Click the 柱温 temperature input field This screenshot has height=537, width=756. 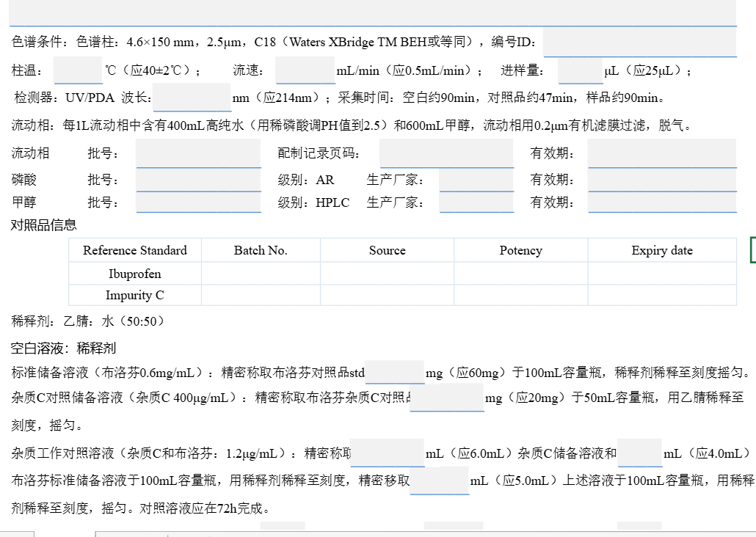point(78,70)
